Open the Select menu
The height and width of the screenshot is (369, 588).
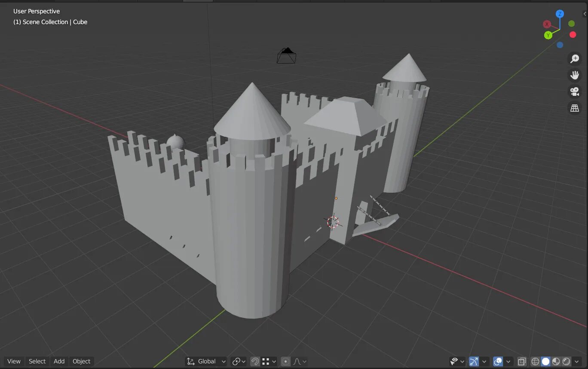(37, 361)
